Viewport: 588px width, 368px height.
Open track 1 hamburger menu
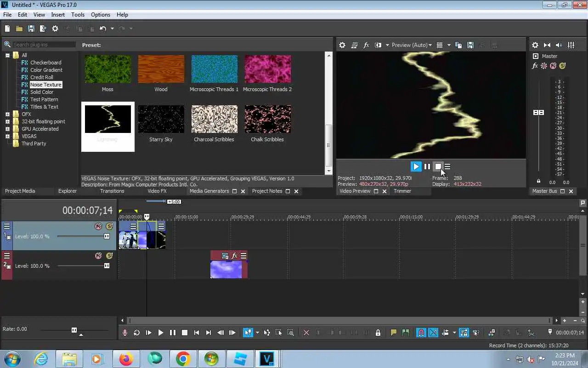(x=7, y=226)
